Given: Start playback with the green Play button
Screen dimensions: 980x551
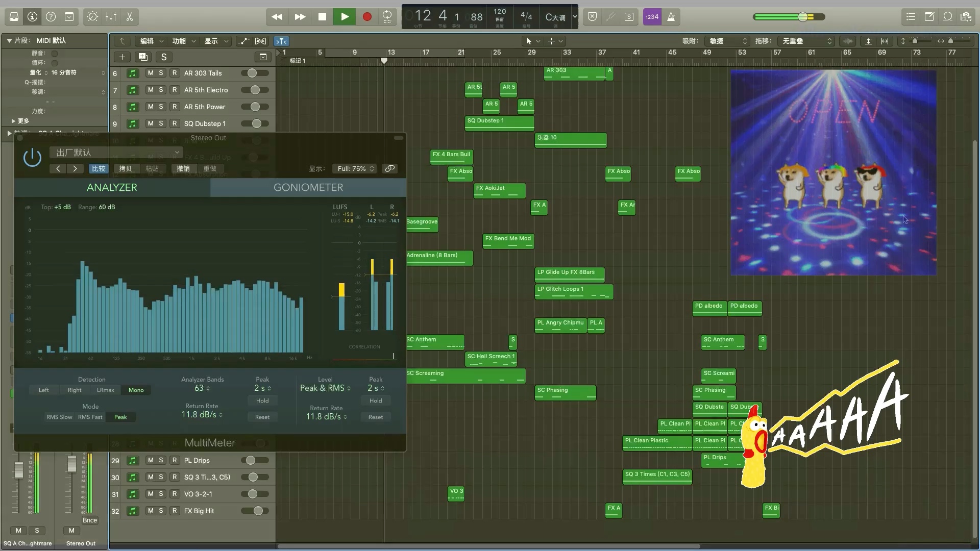Looking at the screenshot, I should pos(345,17).
